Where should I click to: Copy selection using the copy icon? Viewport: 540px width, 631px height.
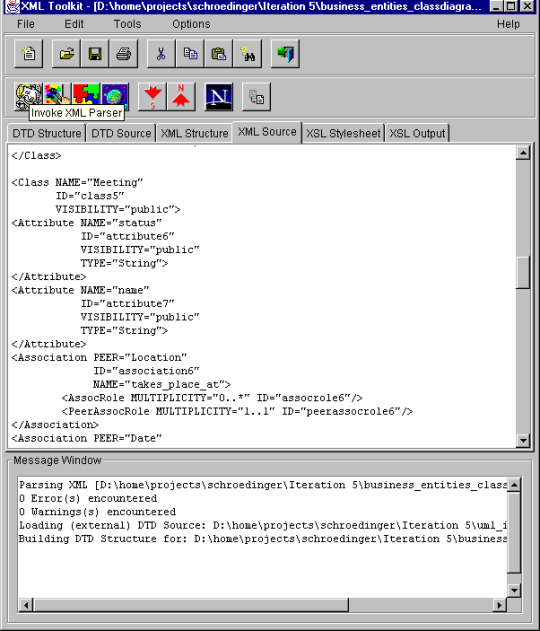click(190, 53)
